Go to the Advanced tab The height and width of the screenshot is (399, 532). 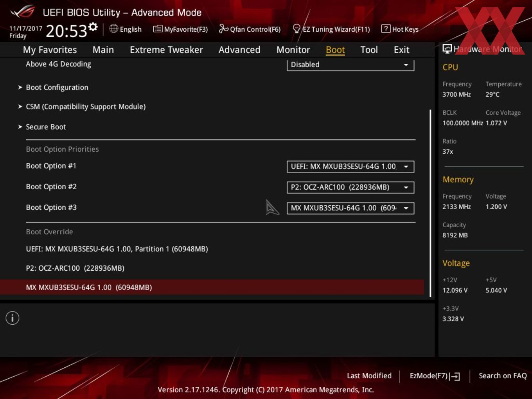tap(239, 50)
